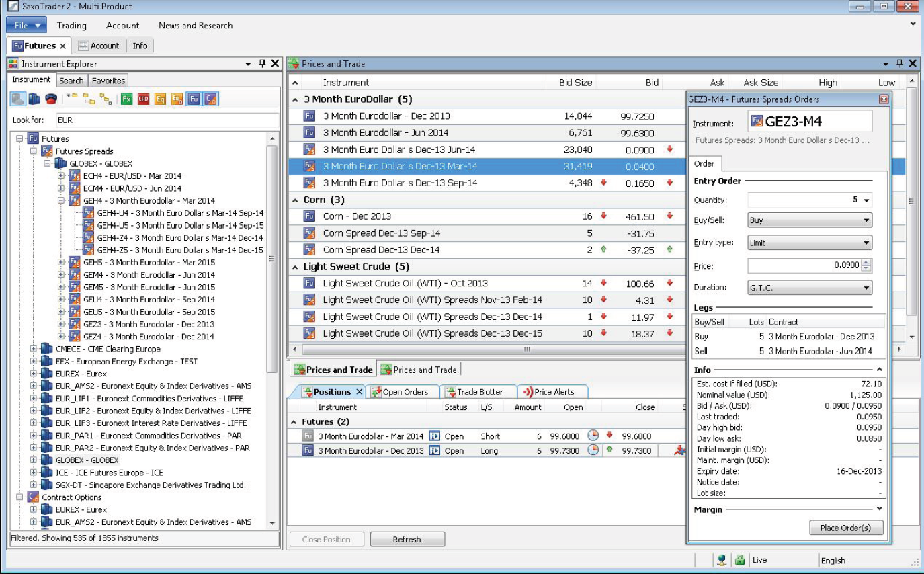Click the info icon for Mar 2014 position
The height and width of the screenshot is (574, 924).
pyautogui.click(x=434, y=436)
